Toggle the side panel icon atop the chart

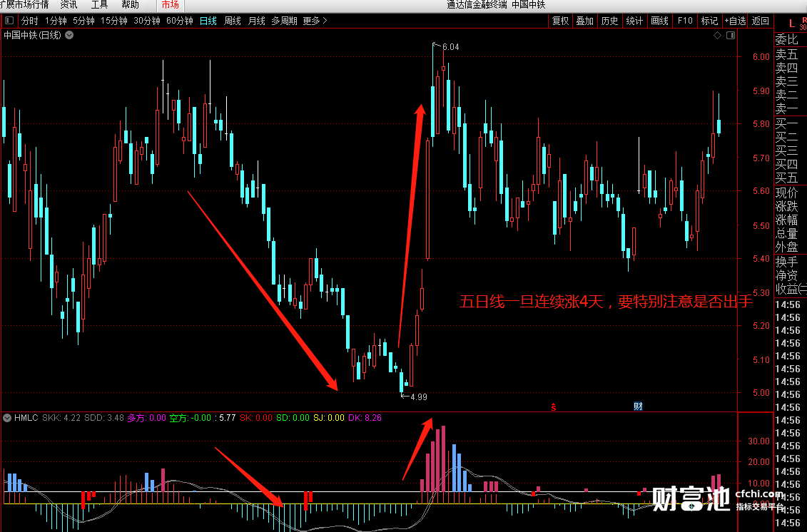pyautogui.click(x=731, y=35)
